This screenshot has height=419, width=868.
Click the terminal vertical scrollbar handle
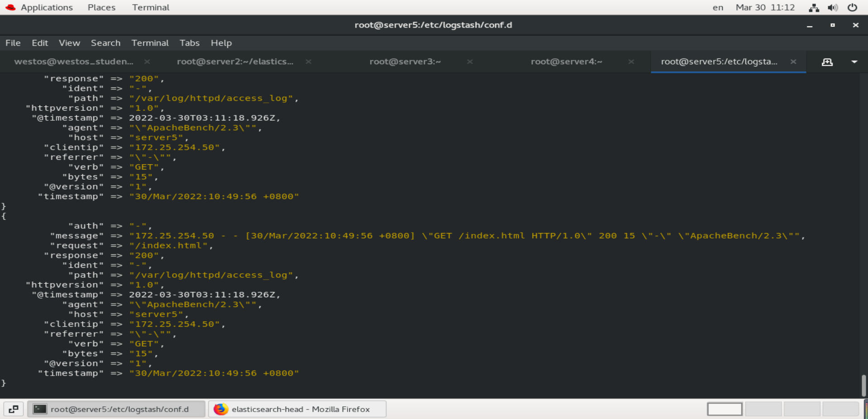863,386
